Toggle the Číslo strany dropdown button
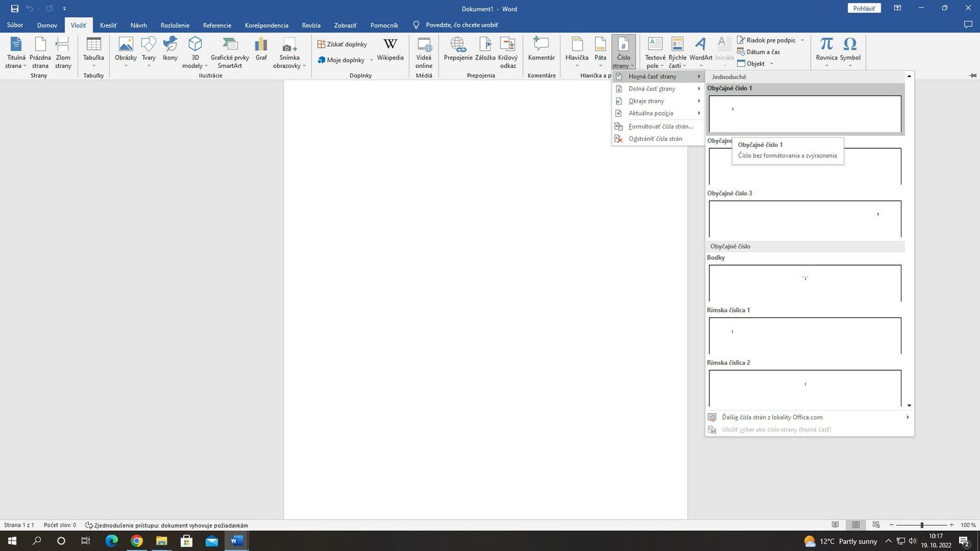This screenshot has width=980, height=551. [623, 53]
